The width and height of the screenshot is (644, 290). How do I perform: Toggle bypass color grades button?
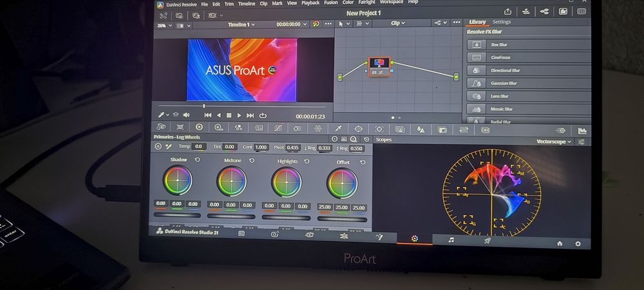point(316,24)
